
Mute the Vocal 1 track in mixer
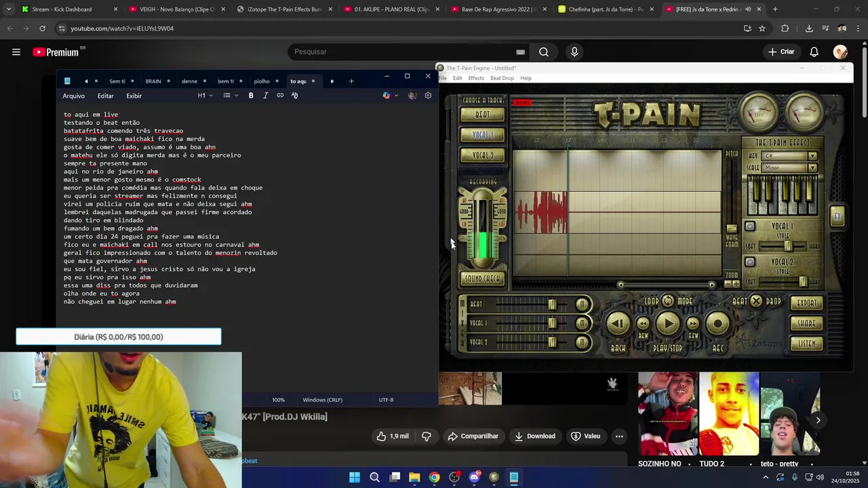582,324
